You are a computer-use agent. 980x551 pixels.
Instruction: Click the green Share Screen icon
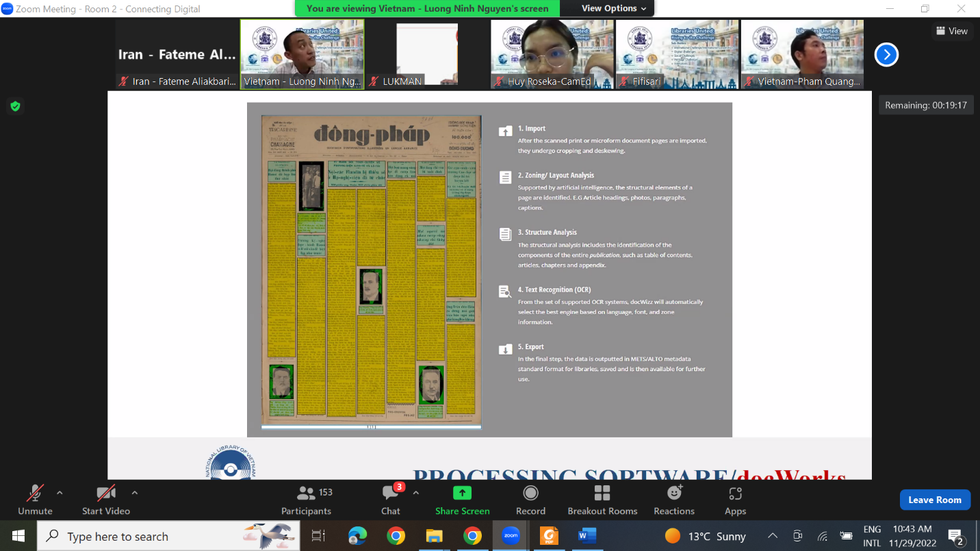[x=462, y=494]
